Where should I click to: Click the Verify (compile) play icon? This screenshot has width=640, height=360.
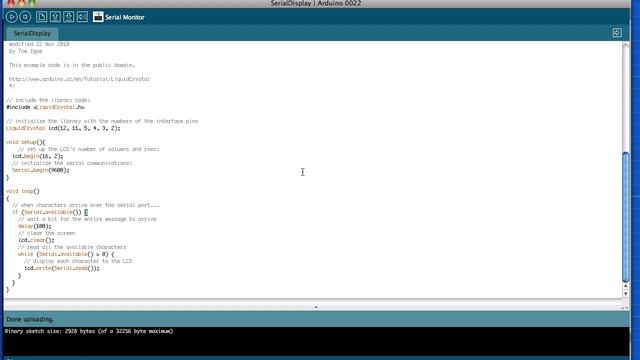click(x=11, y=17)
